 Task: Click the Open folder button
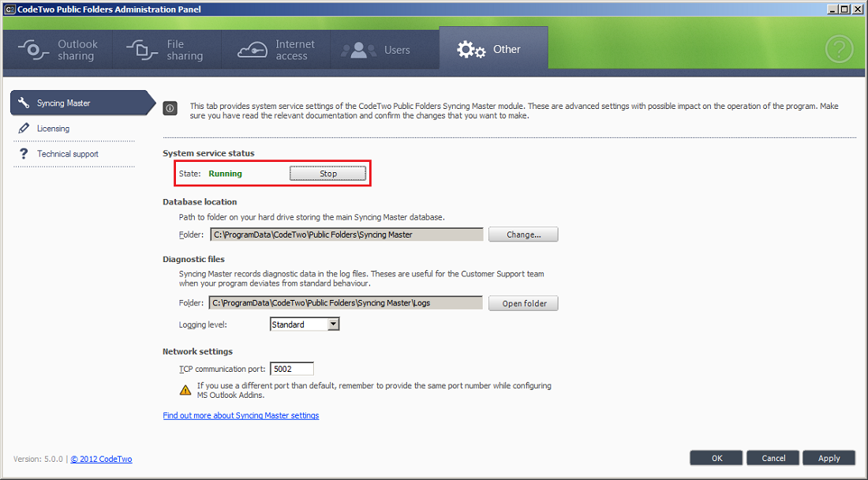tap(523, 303)
